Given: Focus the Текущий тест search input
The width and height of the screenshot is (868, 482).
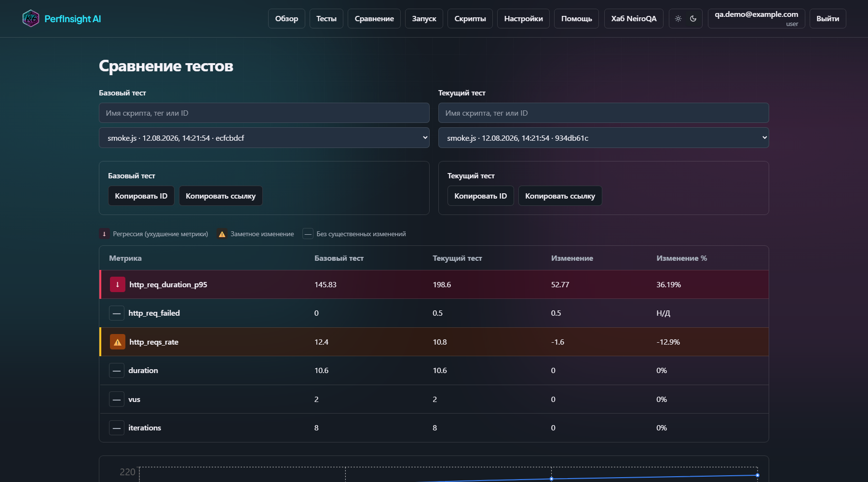Looking at the screenshot, I should (x=604, y=113).
